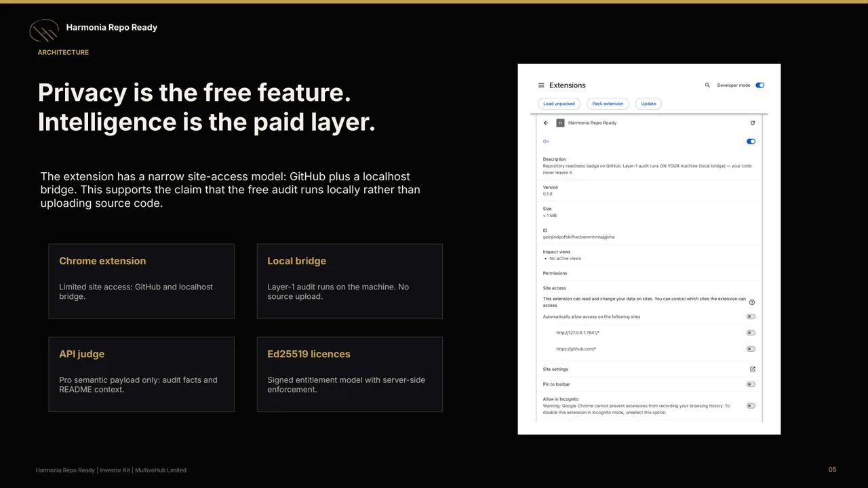Click the 'Harmonia Repo Ready' slide header title

point(112,27)
